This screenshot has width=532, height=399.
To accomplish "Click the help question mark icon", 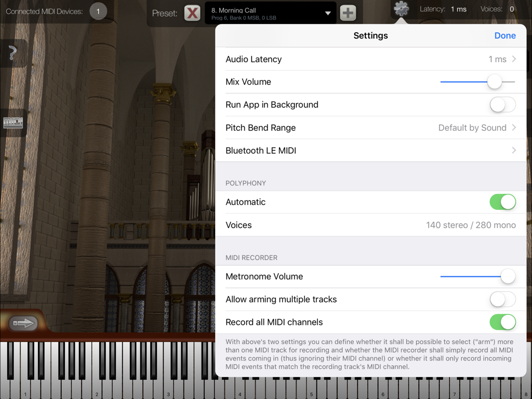I will tap(11, 52).
